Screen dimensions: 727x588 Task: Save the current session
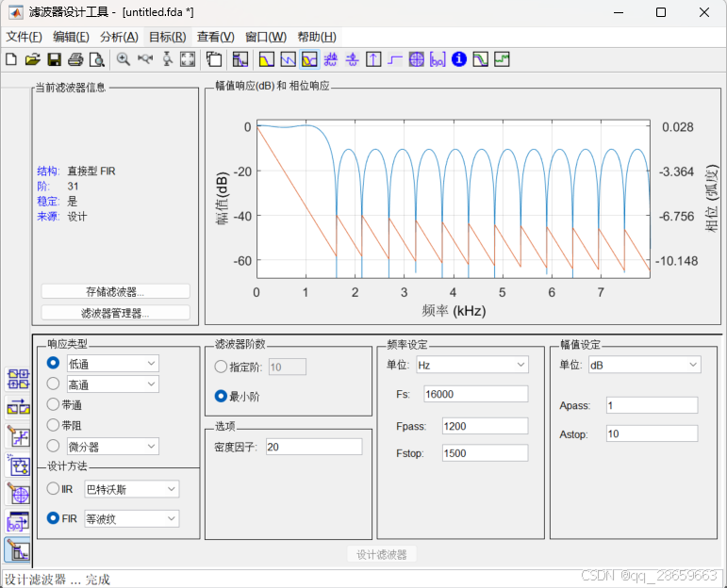[x=55, y=59]
